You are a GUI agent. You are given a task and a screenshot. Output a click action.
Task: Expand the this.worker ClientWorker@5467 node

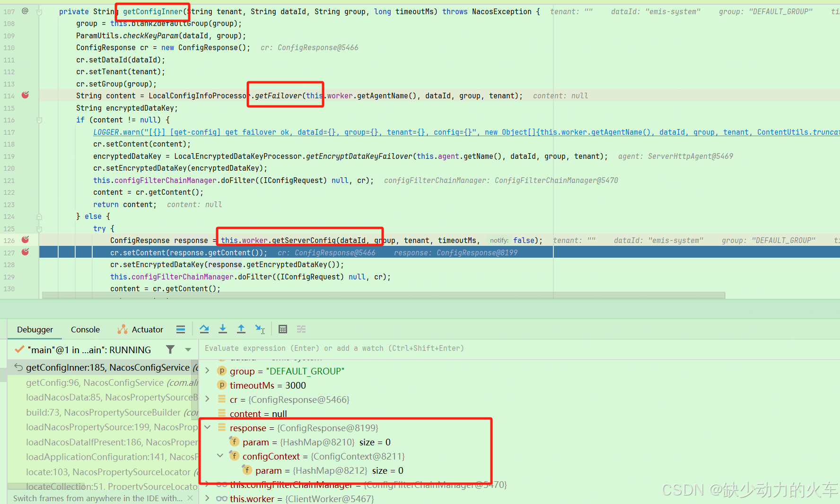pyautogui.click(x=207, y=498)
